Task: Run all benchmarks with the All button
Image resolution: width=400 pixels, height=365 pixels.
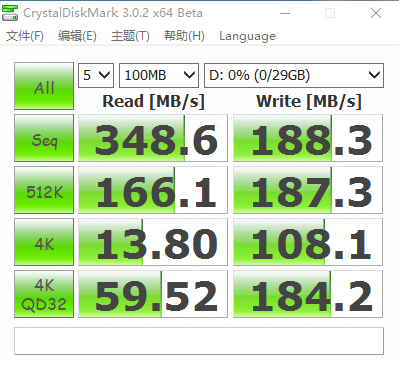Action: [x=44, y=86]
